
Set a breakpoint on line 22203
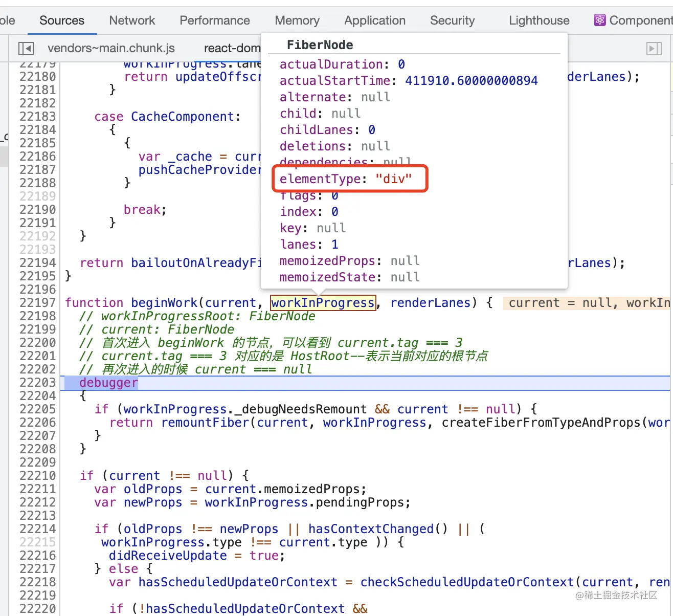pyautogui.click(x=37, y=383)
